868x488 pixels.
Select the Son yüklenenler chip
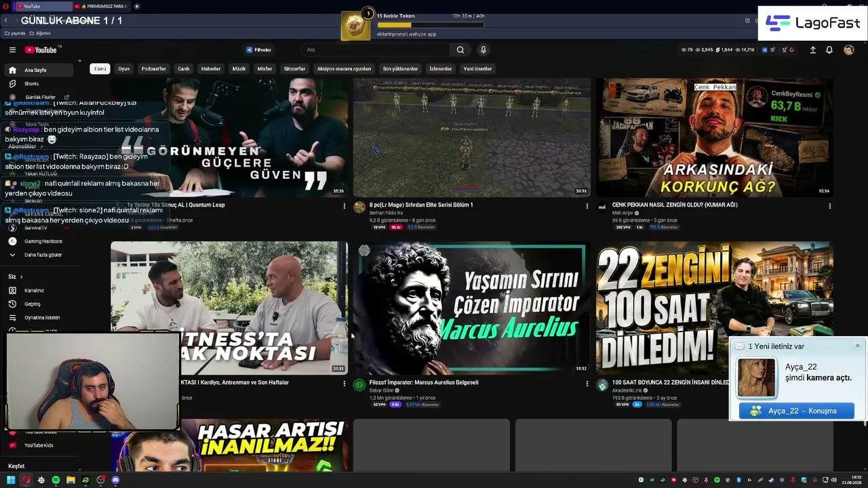coord(400,68)
